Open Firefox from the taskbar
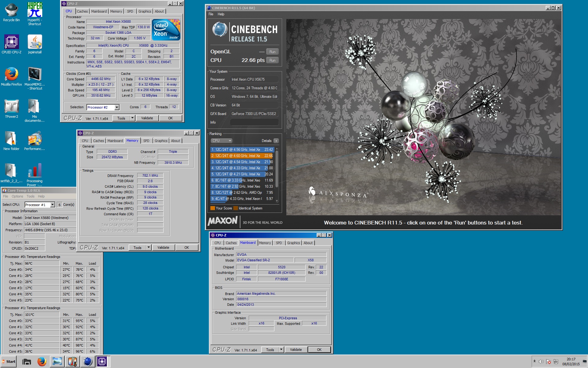 [x=42, y=362]
